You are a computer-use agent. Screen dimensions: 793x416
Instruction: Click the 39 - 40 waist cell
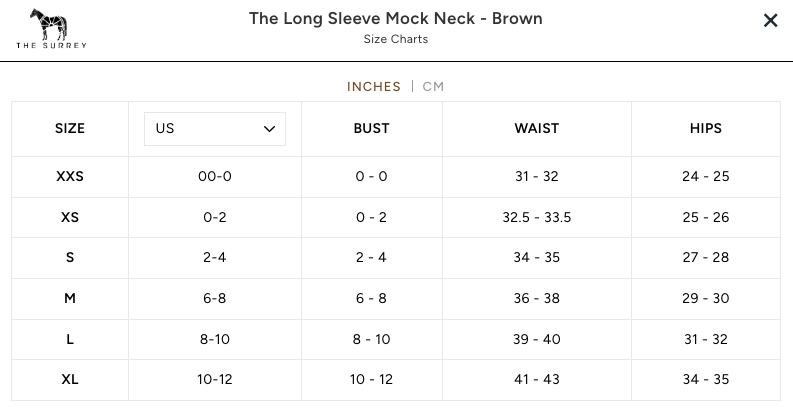click(x=537, y=339)
